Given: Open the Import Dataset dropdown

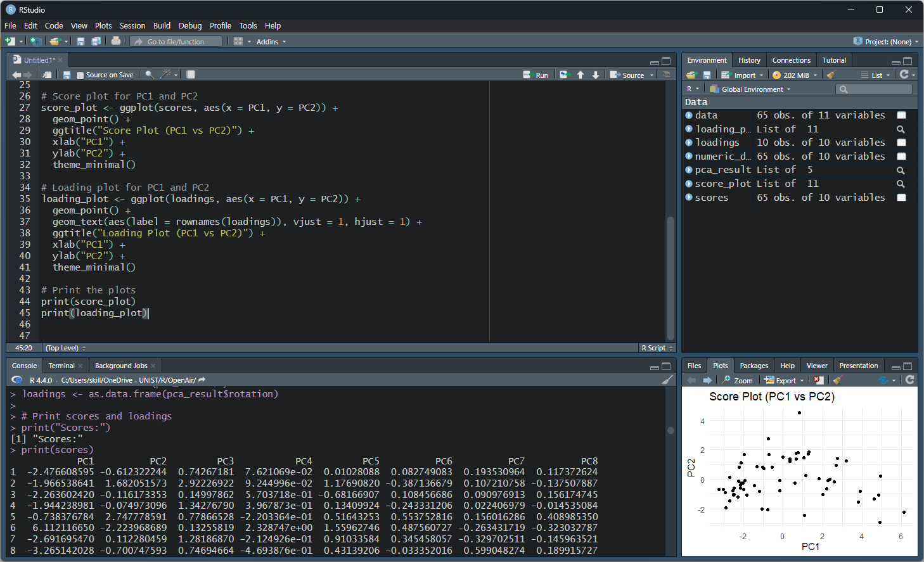Looking at the screenshot, I should [x=742, y=75].
